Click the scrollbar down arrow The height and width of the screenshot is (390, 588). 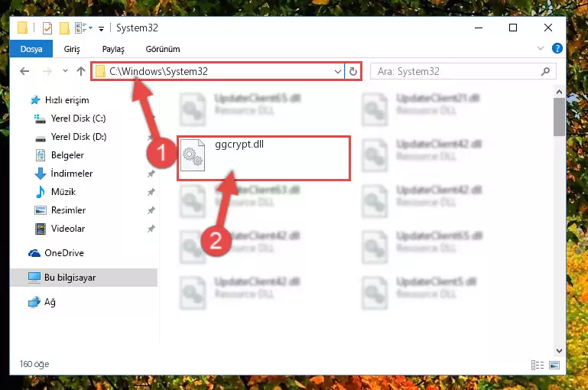559,351
